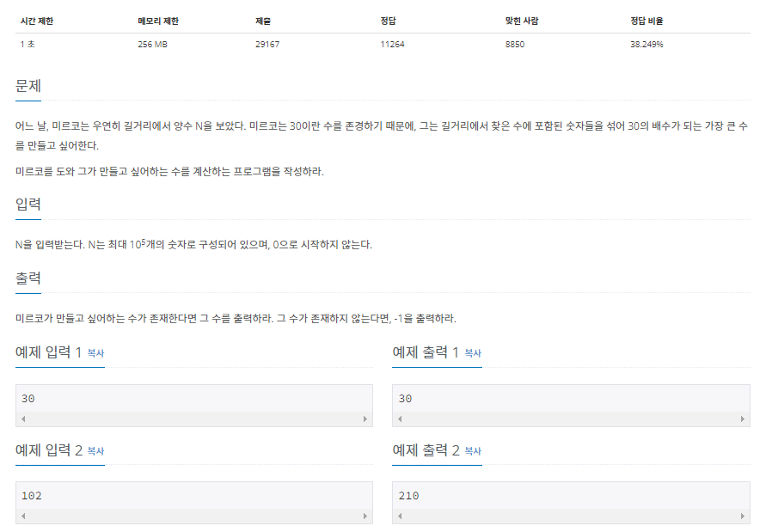Click the output description starting 미르코가 만들고

click(236, 319)
